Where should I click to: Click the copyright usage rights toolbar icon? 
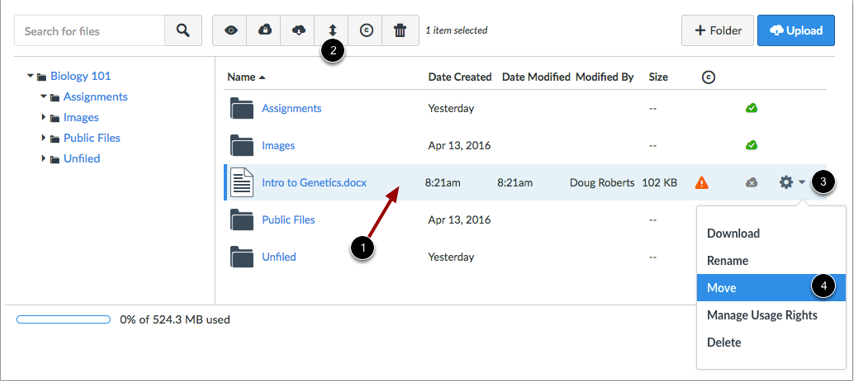coord(366,30)
